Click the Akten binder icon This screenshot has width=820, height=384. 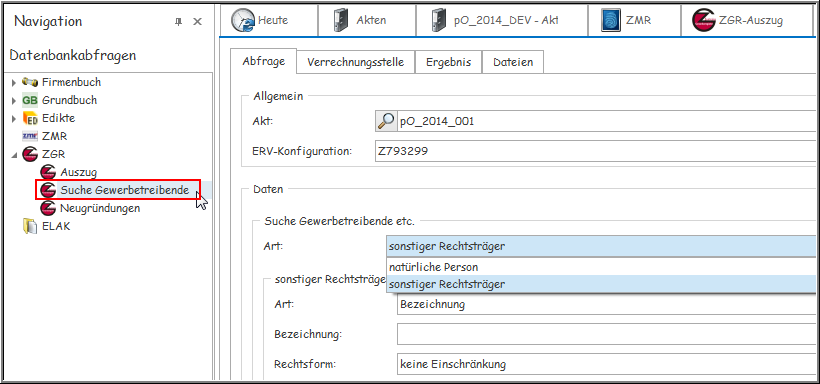341,21
